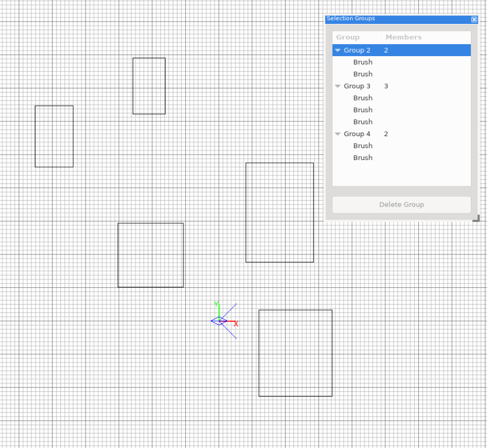
Task: Select last Brush under Group 4
Action: coord(363,158)
